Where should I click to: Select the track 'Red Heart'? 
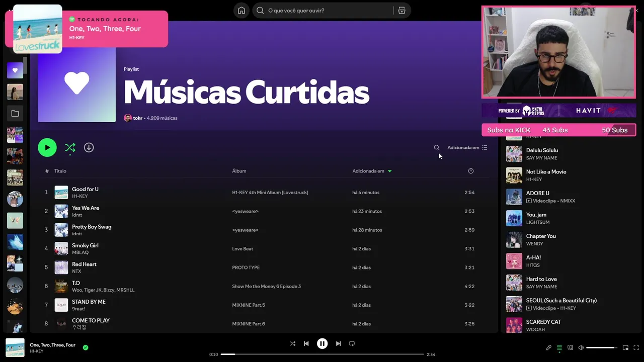coord(84,264)
